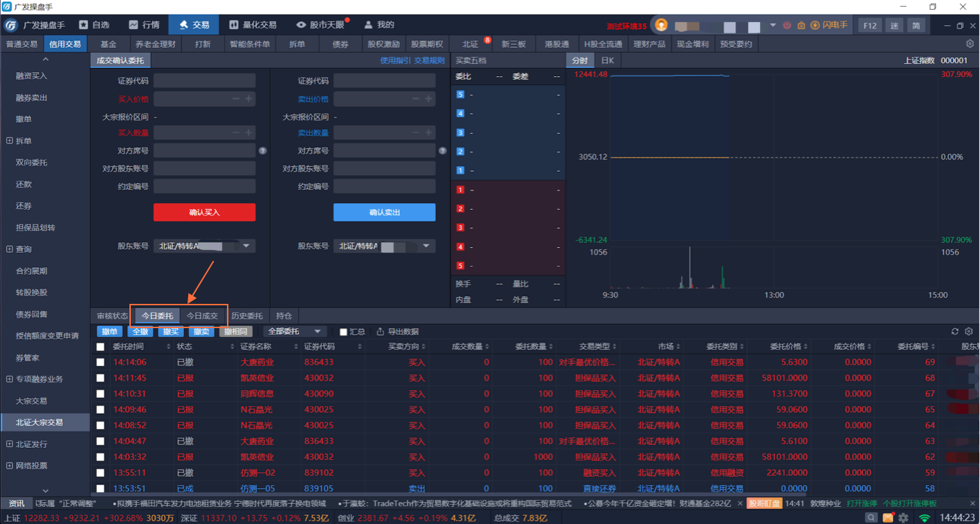Open the search icon in the status bar
The image size is (980, 524).
coord(871,518)
